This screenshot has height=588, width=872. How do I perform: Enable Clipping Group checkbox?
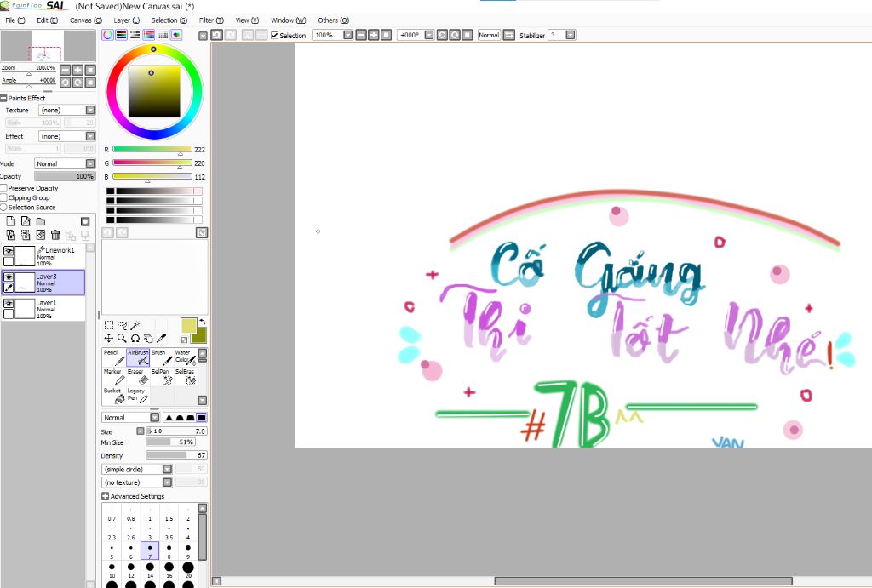(x=3, y=198)
